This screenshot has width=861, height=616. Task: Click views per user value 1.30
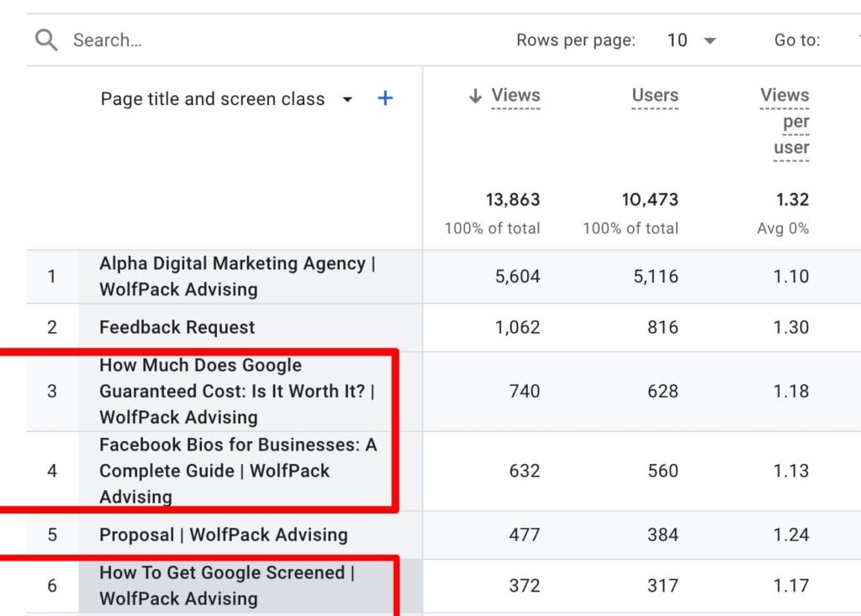tap(791, 327)
